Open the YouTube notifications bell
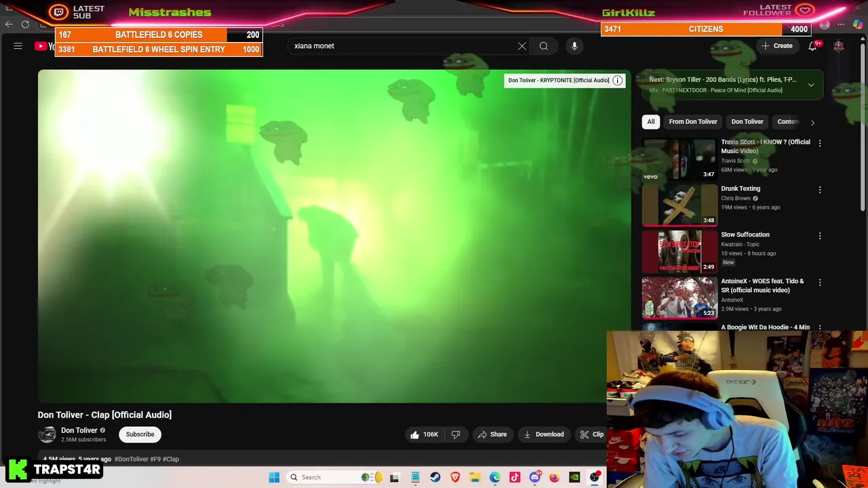The image size is (868, 488). point(812,46)
